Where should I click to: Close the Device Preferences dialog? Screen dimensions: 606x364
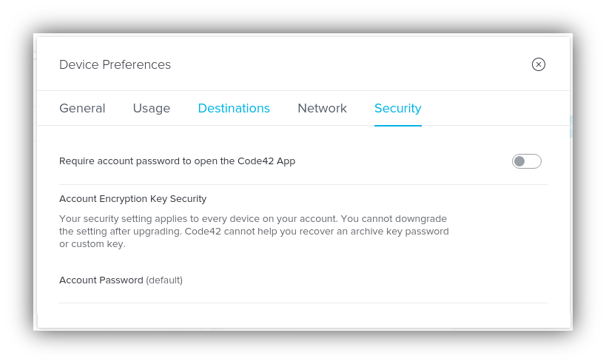pyautogui.click(x=539, y=64)
